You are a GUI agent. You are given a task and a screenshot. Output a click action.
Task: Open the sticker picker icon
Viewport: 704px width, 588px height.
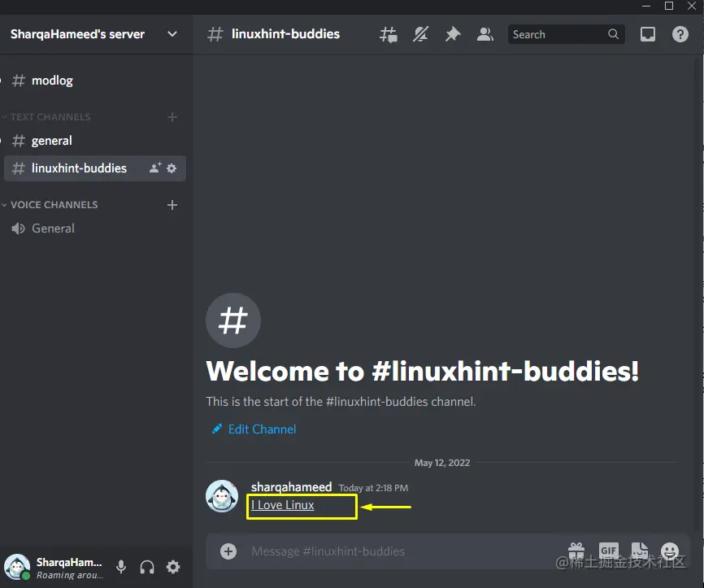(639, 551)
